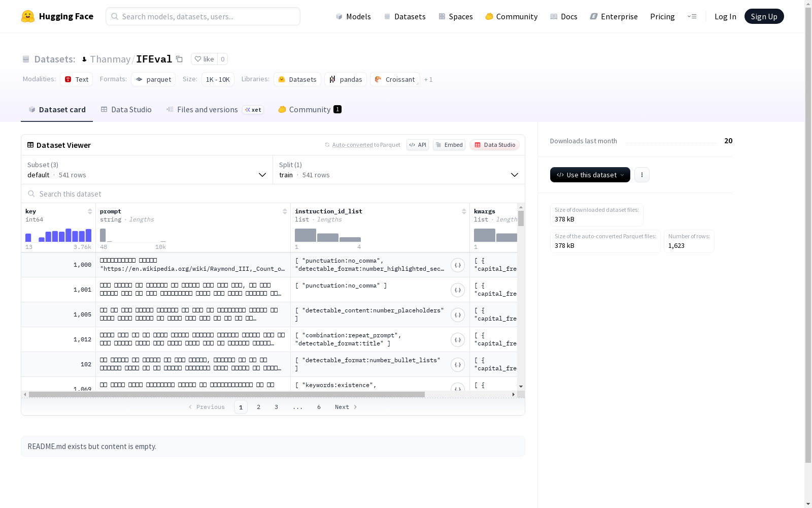Click the Log In link
The image size is (812, 508).
point(725,16)
